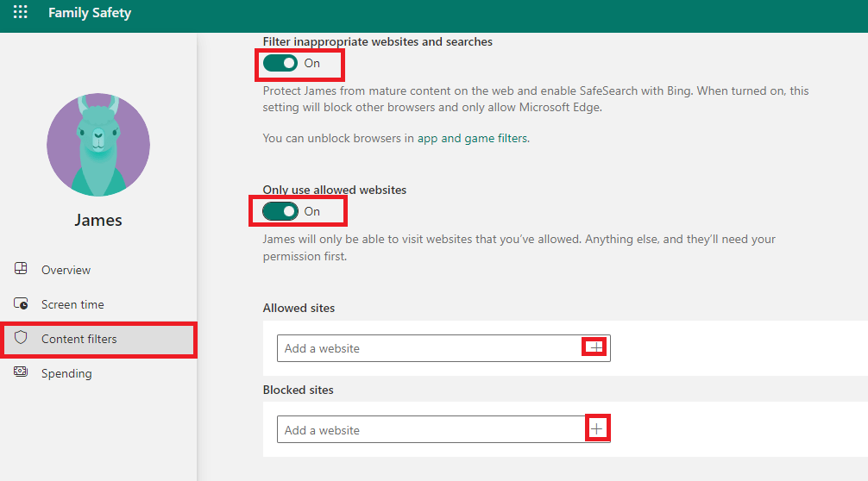
Task: Click the Filter inappropriate websites and searches heading
Action: [x=378, y=41]
